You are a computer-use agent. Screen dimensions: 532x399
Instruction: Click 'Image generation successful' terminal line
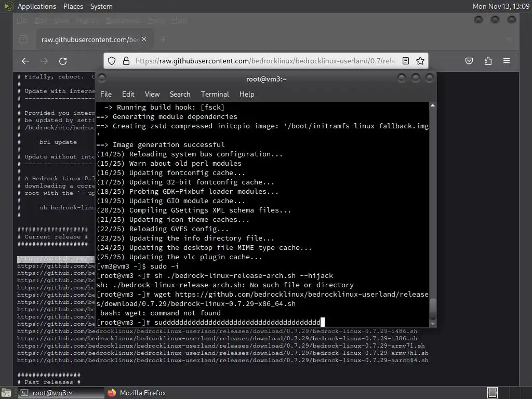pos(161,145)
